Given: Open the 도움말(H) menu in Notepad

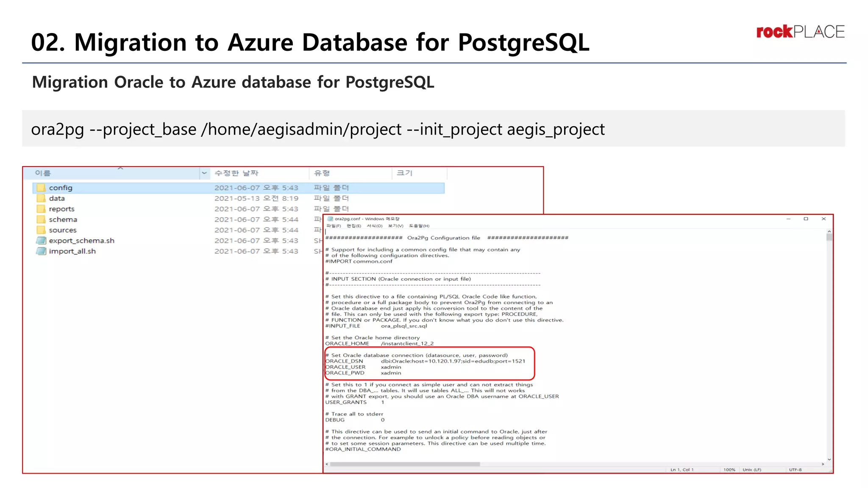Looking at the screenshot, I should point(419,226).
